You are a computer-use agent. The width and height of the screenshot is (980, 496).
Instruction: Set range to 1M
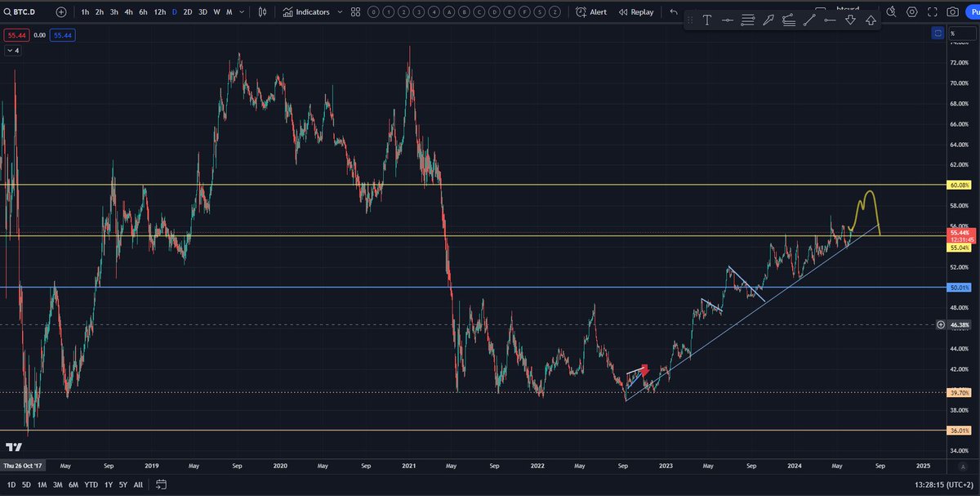point(42,485)
